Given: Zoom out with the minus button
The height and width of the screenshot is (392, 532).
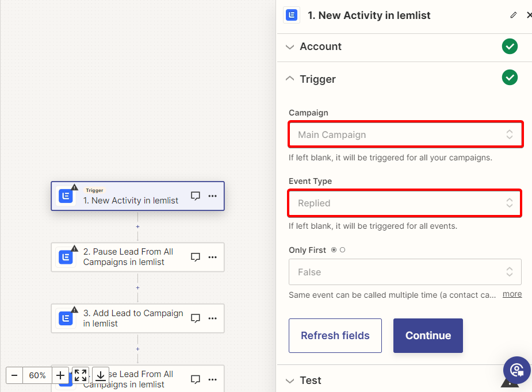Looking at the screenshot, I should (14, 375).
